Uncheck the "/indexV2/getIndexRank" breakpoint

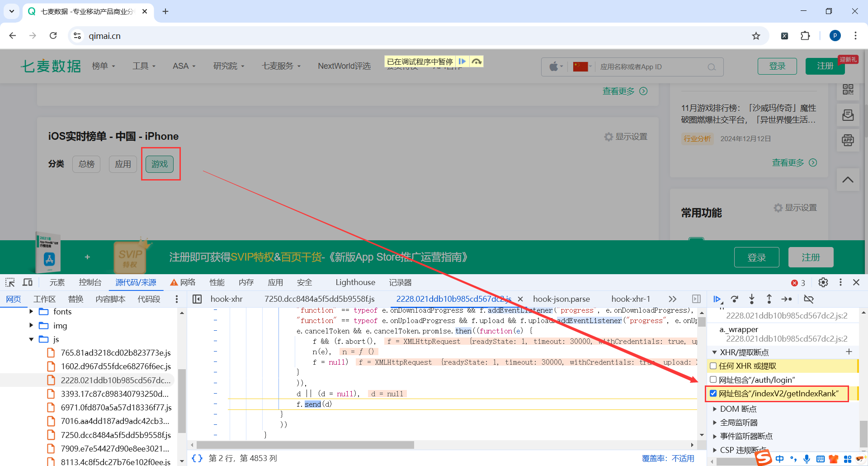(713, 393)
